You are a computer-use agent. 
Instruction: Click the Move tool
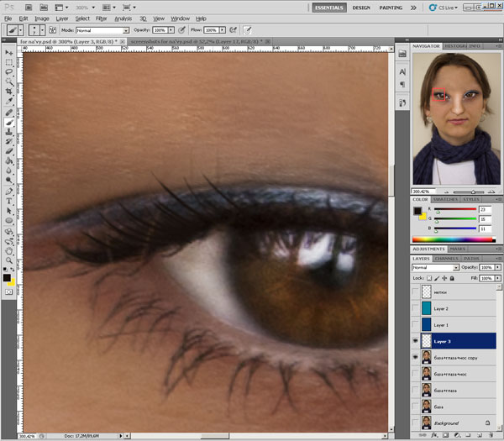pyautogui.click(x=9, y=52)
